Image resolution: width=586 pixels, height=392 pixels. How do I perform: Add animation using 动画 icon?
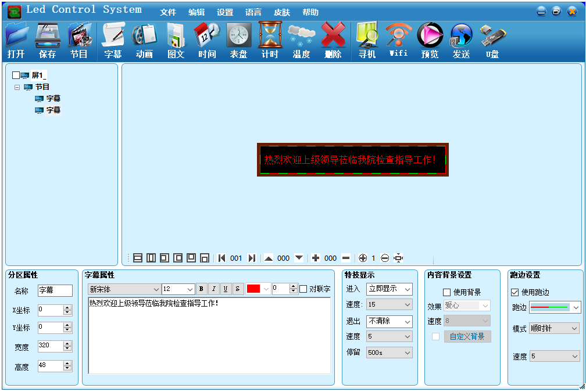(x=144, y=40)
